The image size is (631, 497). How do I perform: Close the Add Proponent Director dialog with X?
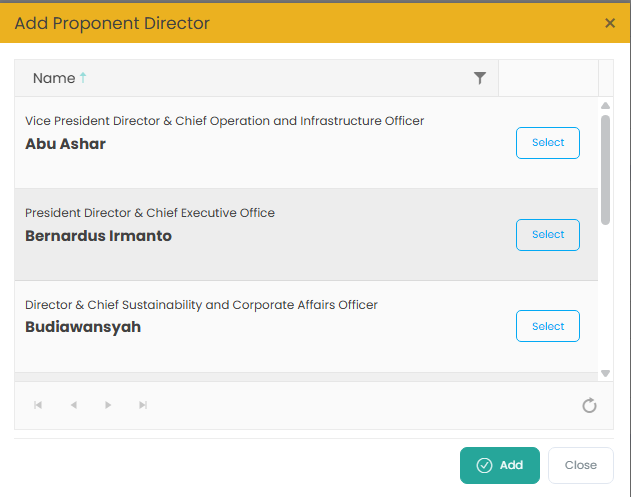click(610, 23)
